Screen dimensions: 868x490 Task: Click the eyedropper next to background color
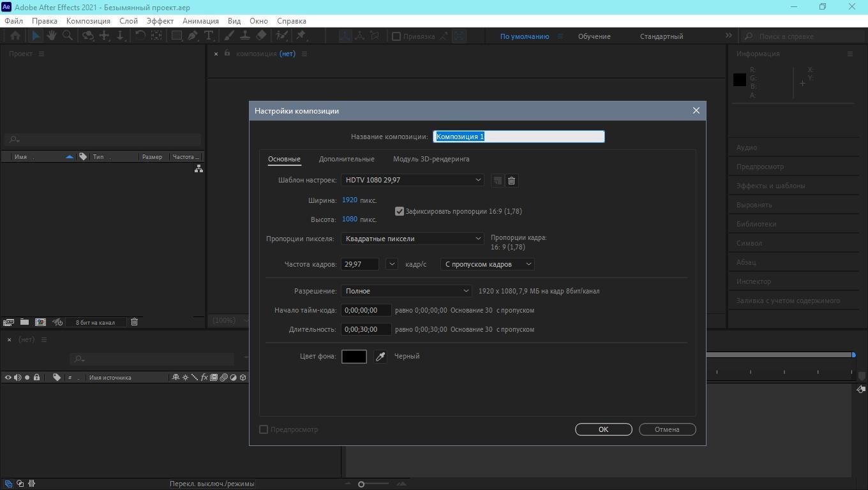point(380,357)
